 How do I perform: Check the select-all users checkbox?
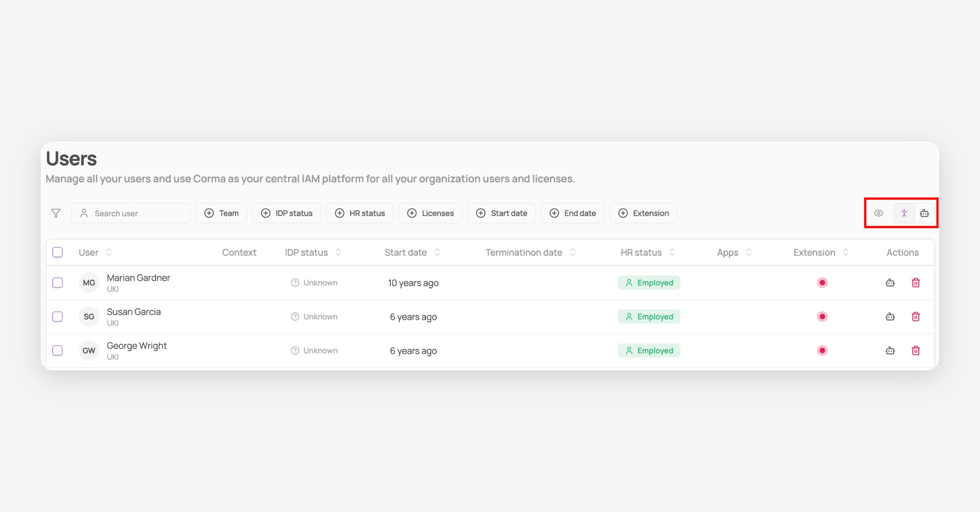pos(58,252)
